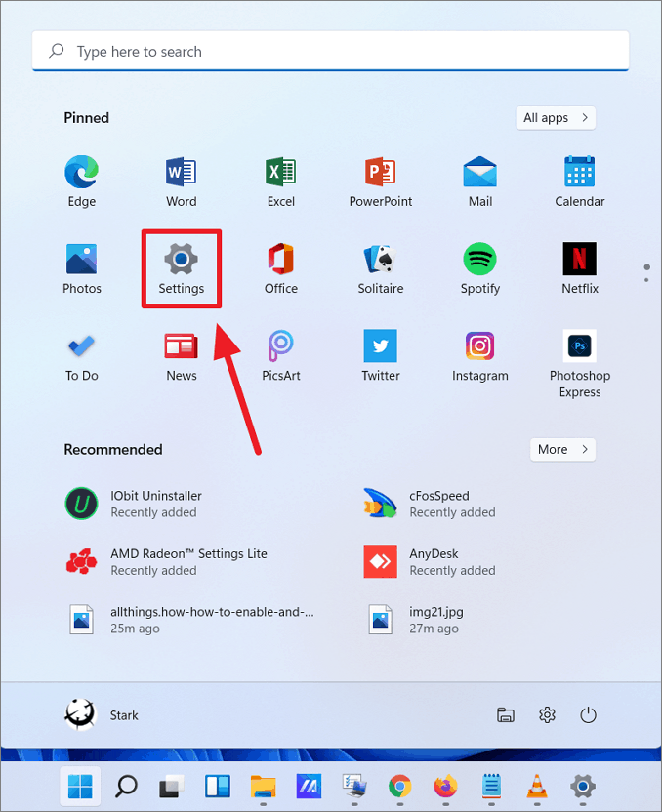Screen dimensions: 662x812
Task: Open recommended IObit Uninstaller
Action: tap(134, 504)
